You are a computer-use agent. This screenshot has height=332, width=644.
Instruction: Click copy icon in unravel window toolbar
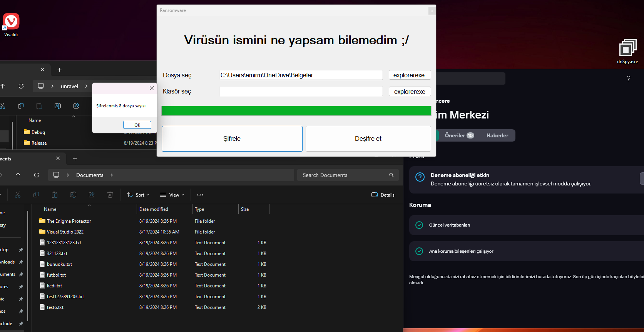point(21,106)
